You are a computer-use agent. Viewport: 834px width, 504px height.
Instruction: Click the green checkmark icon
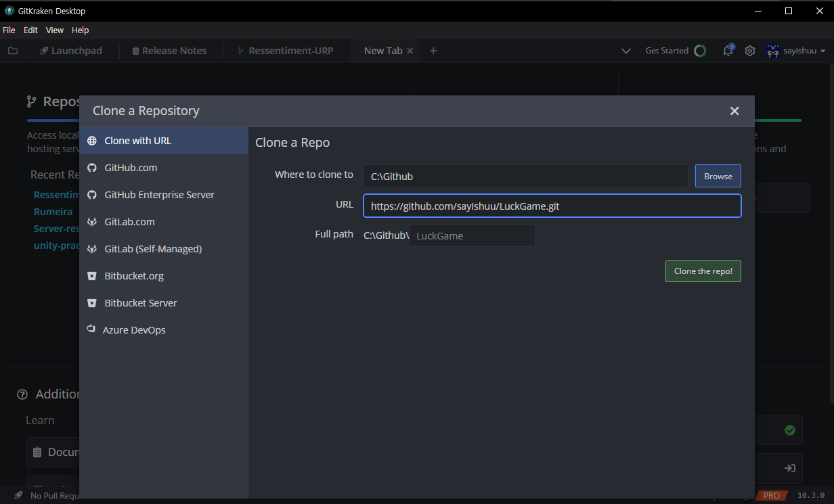coord(789,430)
